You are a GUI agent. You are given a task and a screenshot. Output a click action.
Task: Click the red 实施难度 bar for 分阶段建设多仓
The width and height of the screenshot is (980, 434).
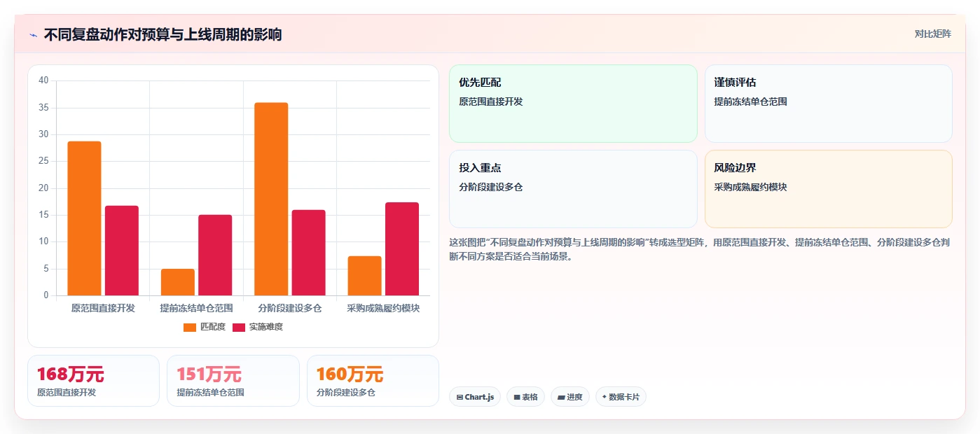click(308, 253)
